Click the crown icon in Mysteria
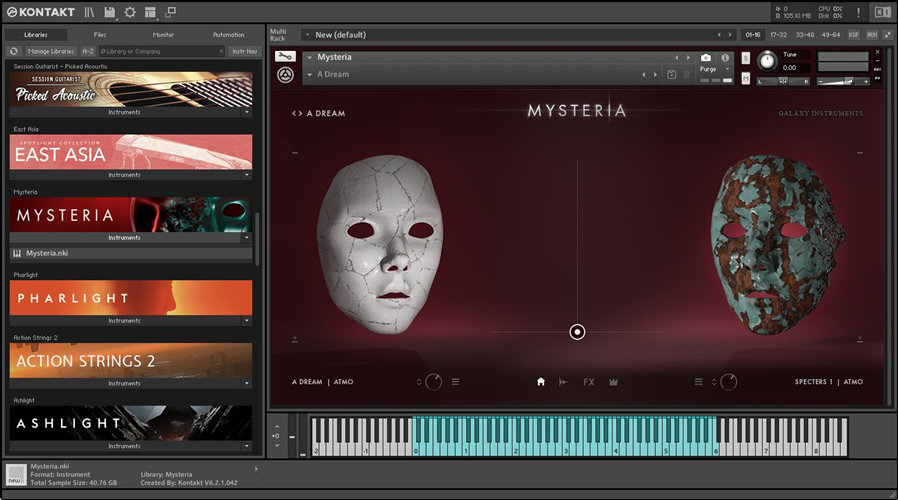The width and height of the screenshot is (898, 500). [x=614, y=382]
